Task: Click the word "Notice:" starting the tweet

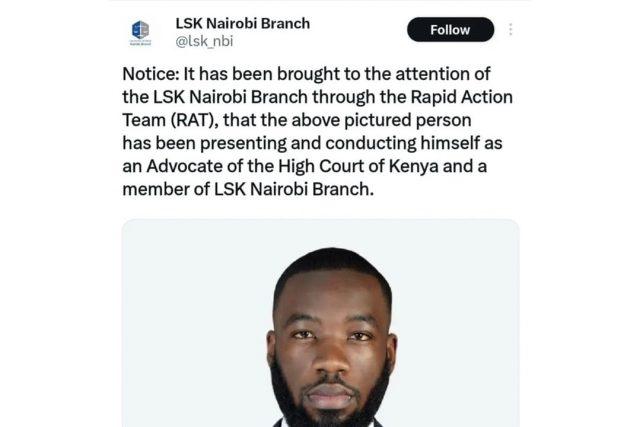Action: point(151,74)
